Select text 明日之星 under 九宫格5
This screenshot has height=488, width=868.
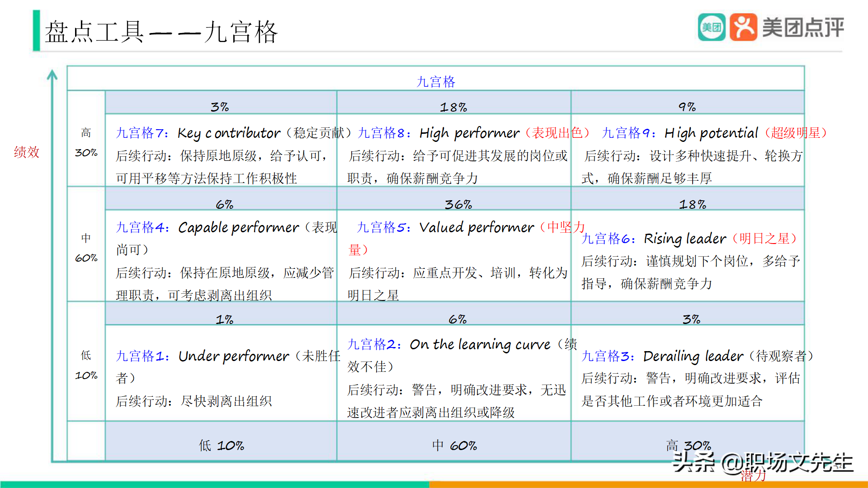(x=373, y=295)
